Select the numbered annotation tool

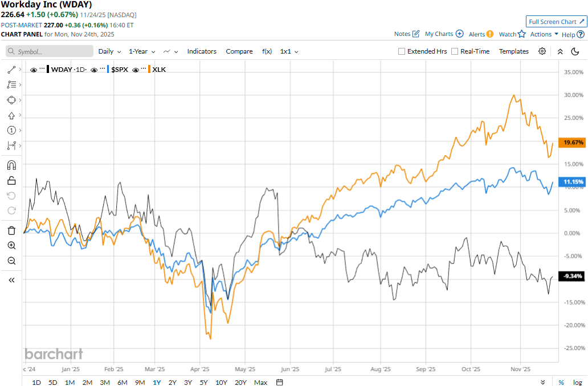point(11,130)
